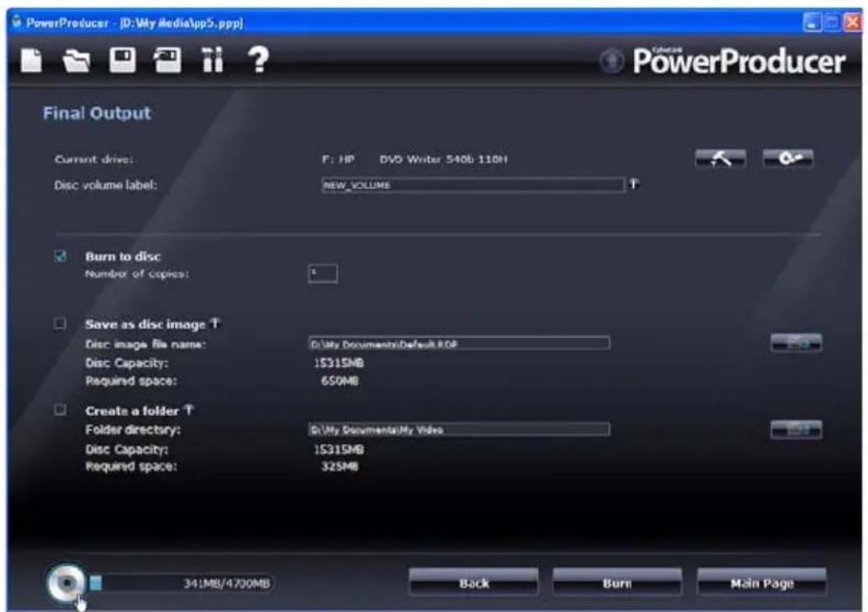Click the burning configuration hammer button

[x=720, y=159]
